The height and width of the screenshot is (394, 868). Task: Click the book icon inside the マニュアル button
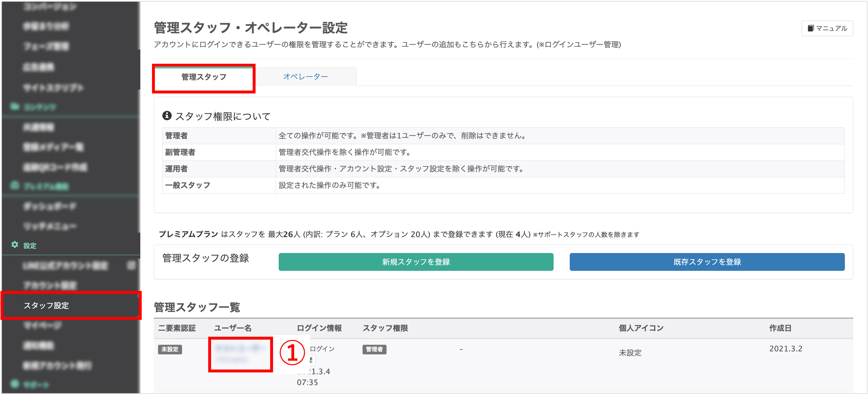[811, 28]
